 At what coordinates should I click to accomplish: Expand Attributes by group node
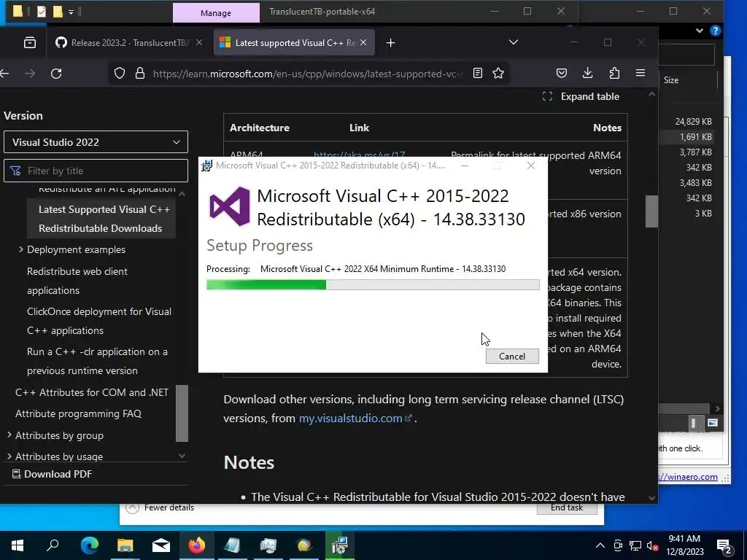click(x=9, y=435)
